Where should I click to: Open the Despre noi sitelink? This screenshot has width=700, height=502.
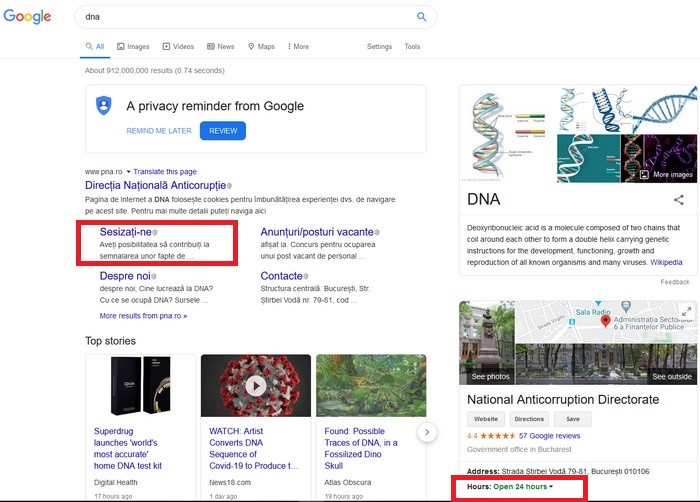(125, 276)
